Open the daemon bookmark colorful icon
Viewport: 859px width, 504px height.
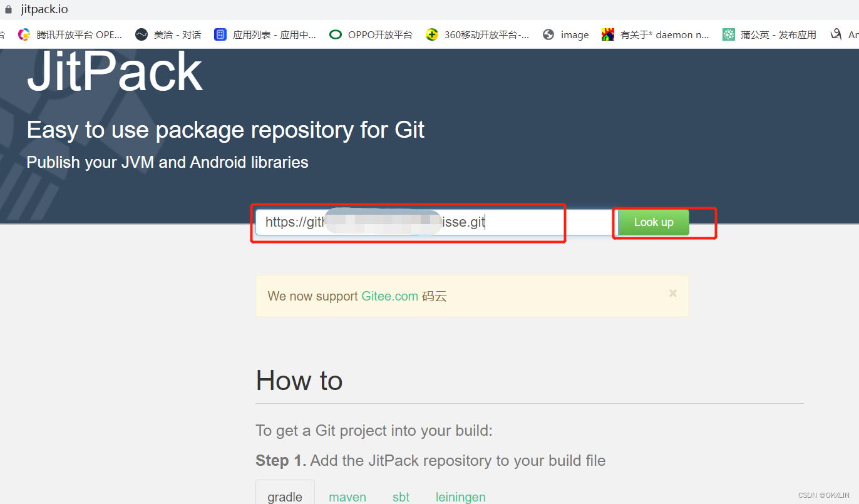(608, 34)
